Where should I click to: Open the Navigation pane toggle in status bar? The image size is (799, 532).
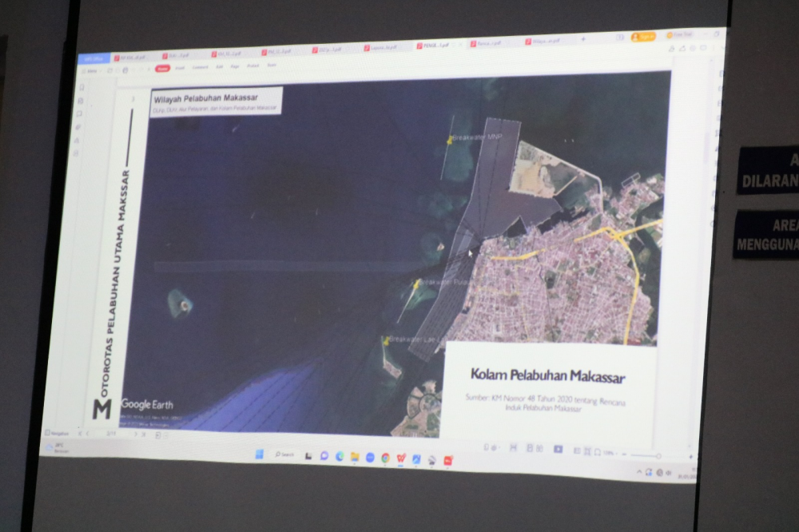tap(57, 433)
